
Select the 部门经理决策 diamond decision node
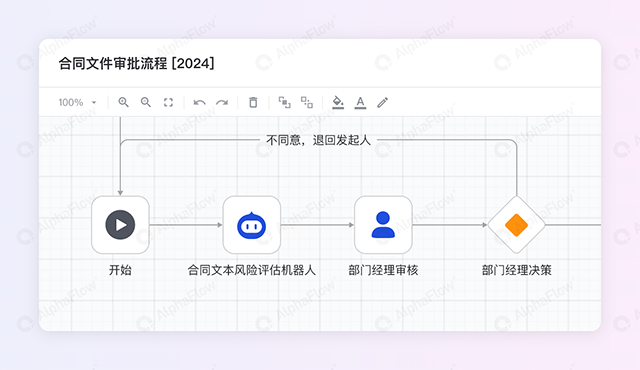click(x=516, y=225)
